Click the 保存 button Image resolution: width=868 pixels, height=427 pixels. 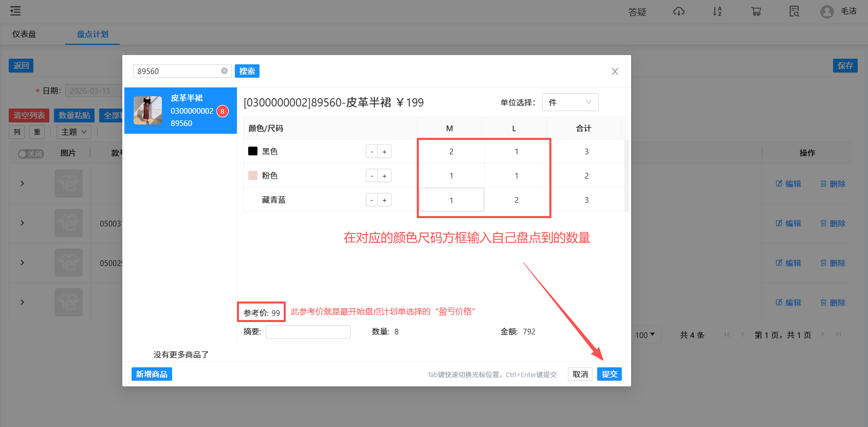click(x=845, y=65)
